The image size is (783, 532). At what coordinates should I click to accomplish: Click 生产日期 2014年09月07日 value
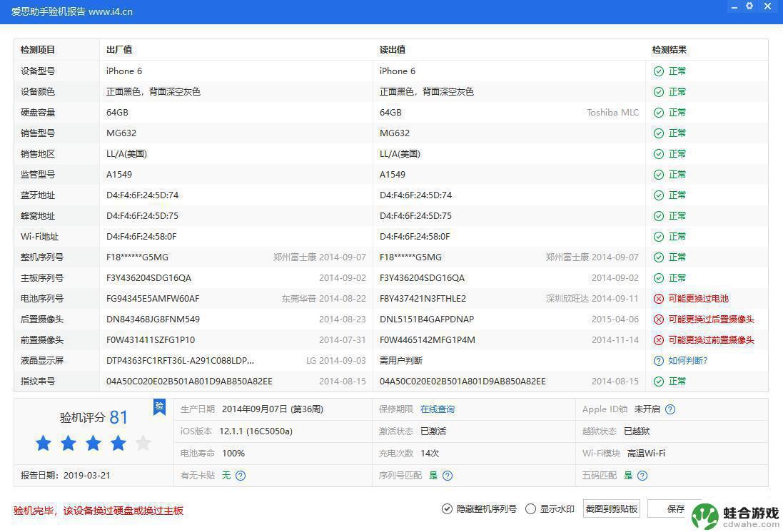273,409
